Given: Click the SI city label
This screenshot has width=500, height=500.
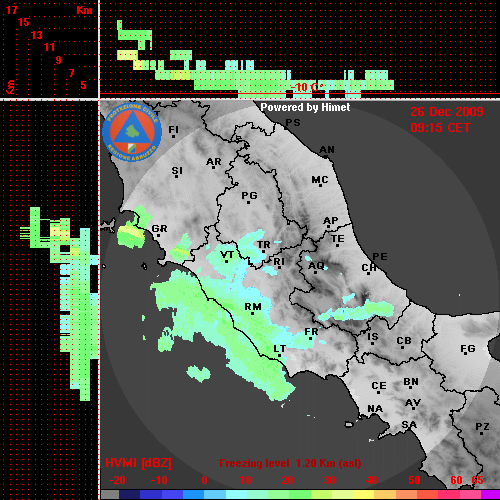Looking at the screenshot, I should (177, 171).
